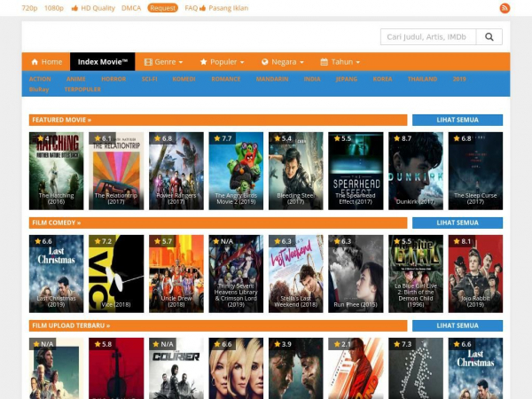Open the THAILAND category link
This screenshot has width=532, height=399.
coord(422,79)
